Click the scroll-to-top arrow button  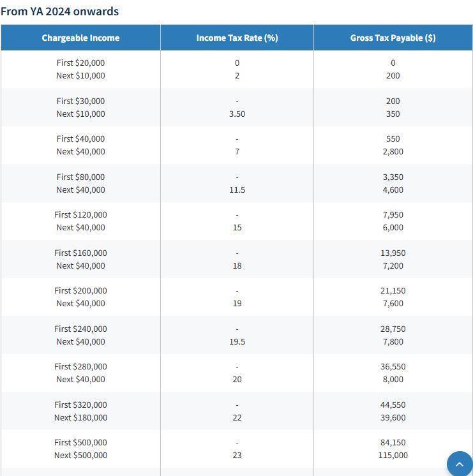459,464
